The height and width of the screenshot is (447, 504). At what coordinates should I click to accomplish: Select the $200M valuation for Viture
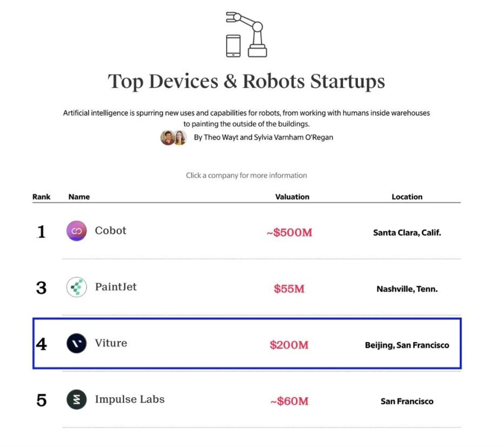289,345
